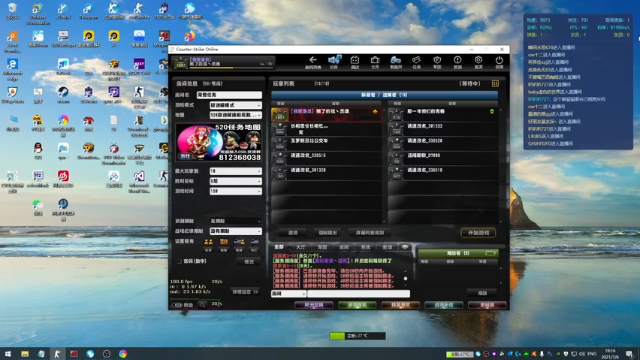Screen dimensions: 640x360
Task: Click the chat scrollbar handle
Action: point(405,279)
